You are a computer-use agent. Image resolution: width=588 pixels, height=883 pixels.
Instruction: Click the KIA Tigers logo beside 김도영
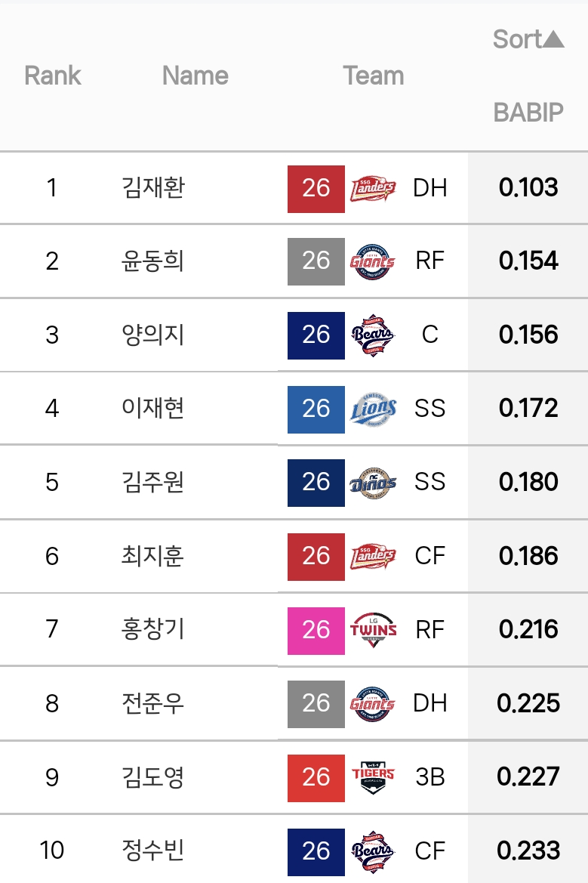[373, 776]
